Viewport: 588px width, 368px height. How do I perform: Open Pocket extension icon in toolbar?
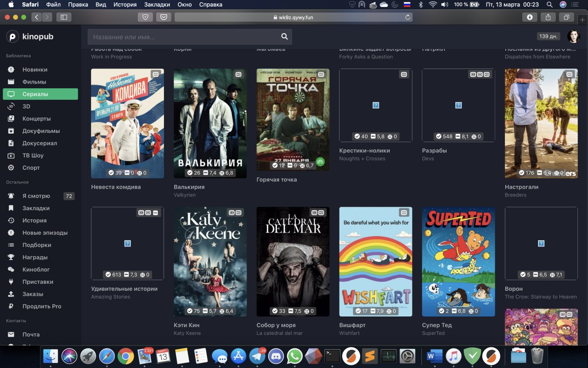tap(164, 17)
